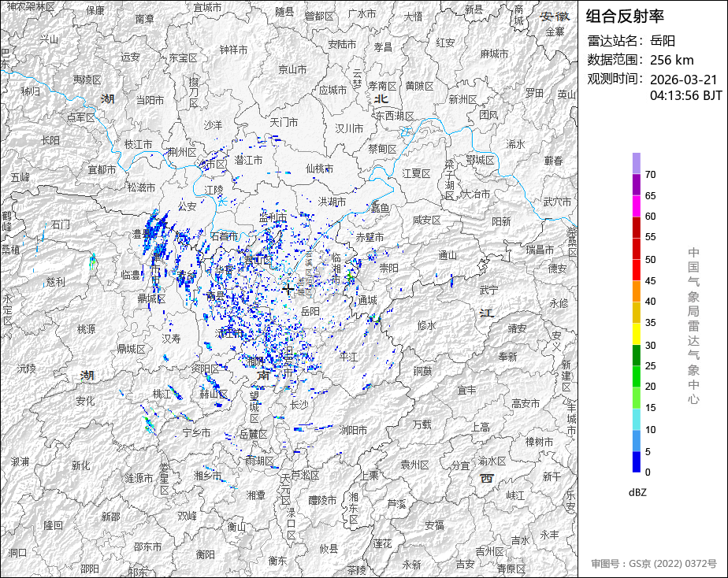Select the yellow band between 30 and 35
The height and width of the screenshot is (578, 728).
click(x=636, y=334)
